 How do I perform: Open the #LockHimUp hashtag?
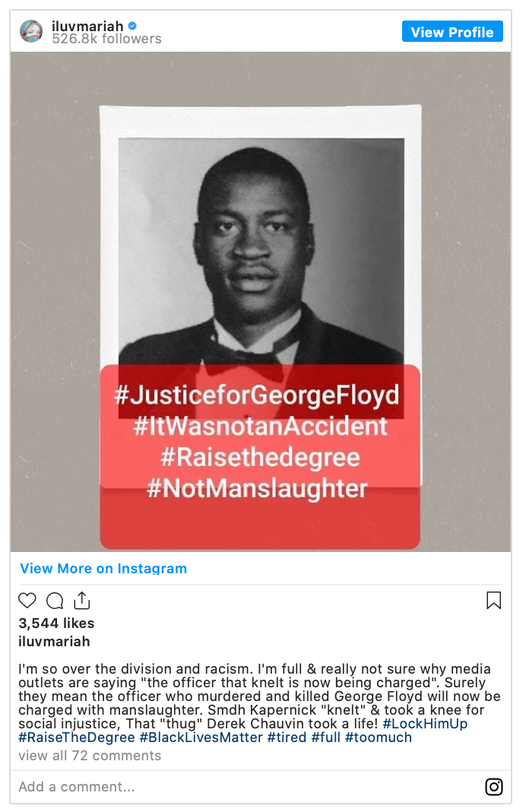425,724
